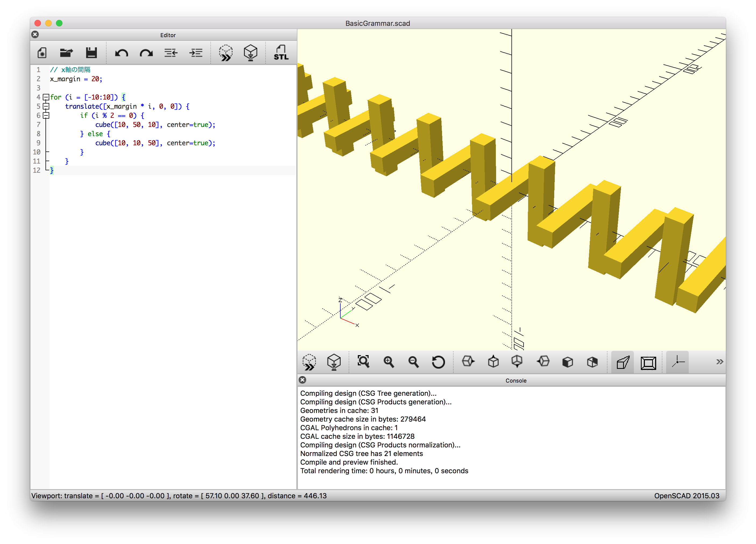Close the Console panel
The image size is (756, 544).
302,380
